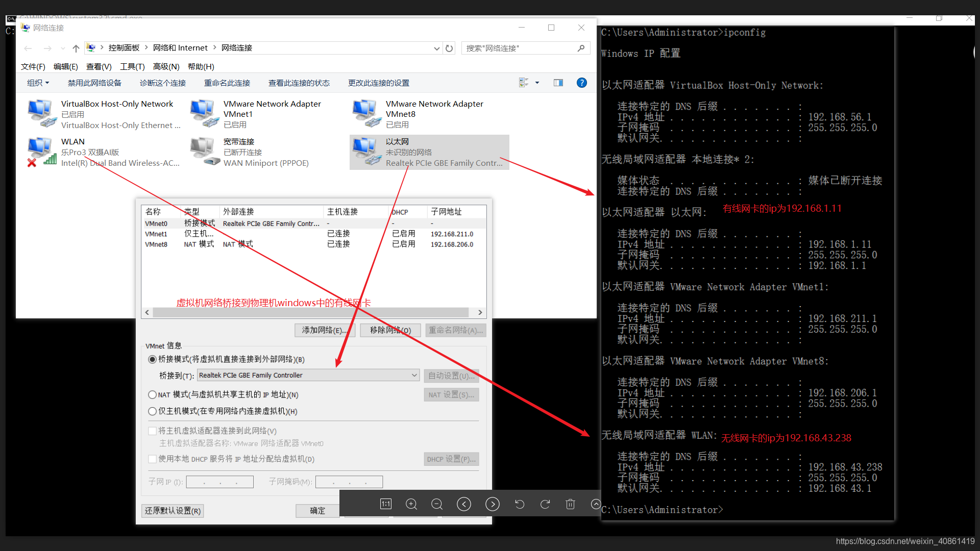Open recent locations dropdown arrow
The height and width of the screenshot is (551, 980).
pos(63,48)
